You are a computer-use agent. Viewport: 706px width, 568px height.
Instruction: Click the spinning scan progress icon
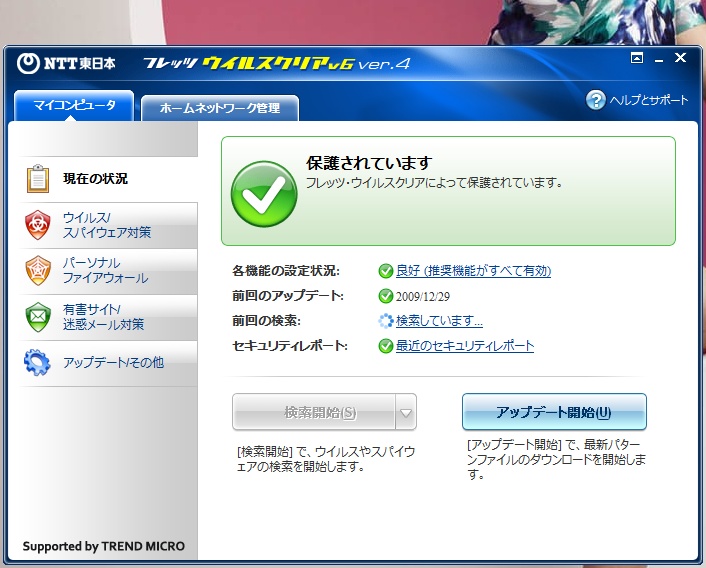pyautogui.click(x=385, y=321)
